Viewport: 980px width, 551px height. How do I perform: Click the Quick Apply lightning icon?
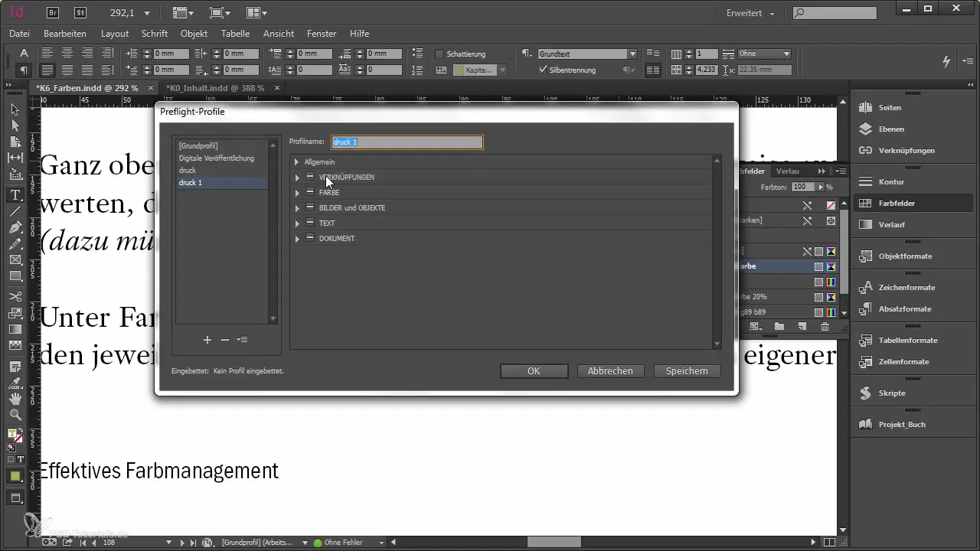coord(946,61)
